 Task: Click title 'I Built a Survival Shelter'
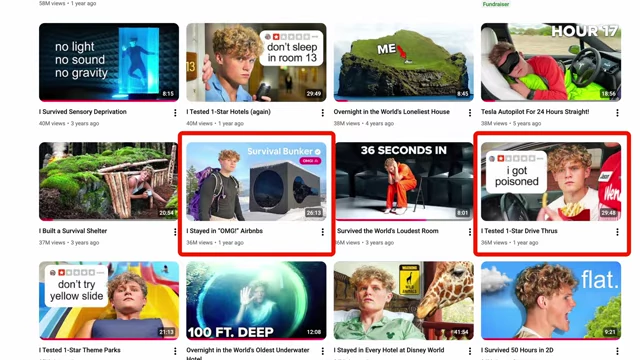[x=73, y=231]
